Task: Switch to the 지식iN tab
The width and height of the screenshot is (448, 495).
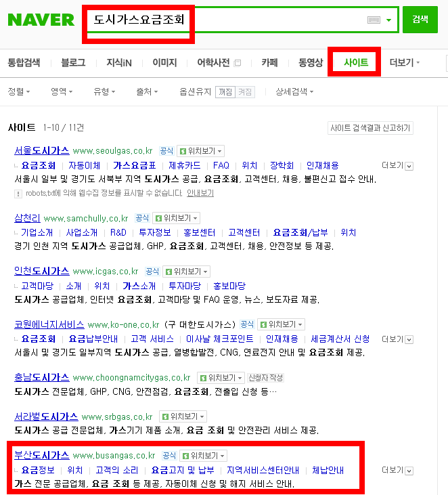Action: [119, 62]
